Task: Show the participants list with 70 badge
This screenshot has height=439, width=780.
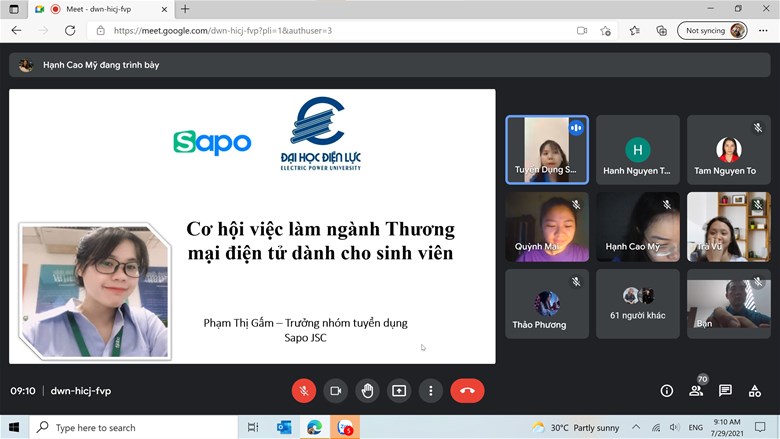Action: click(696, 391)
